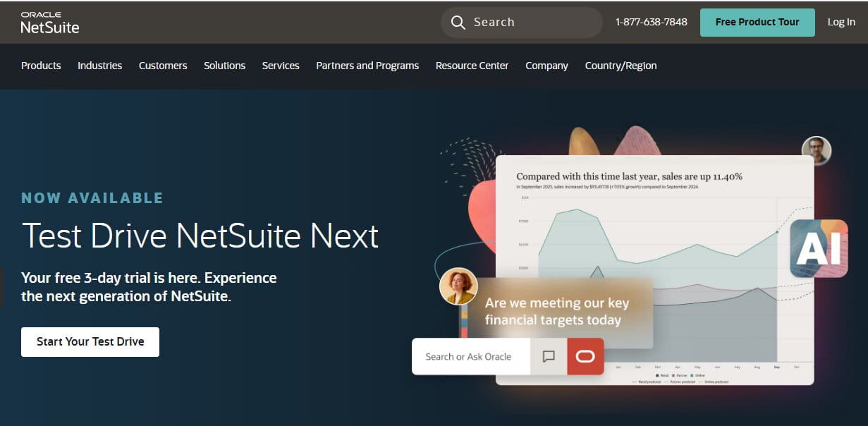Click the AI badge image
Screen dimensions: 868x426
pos(819,248)
